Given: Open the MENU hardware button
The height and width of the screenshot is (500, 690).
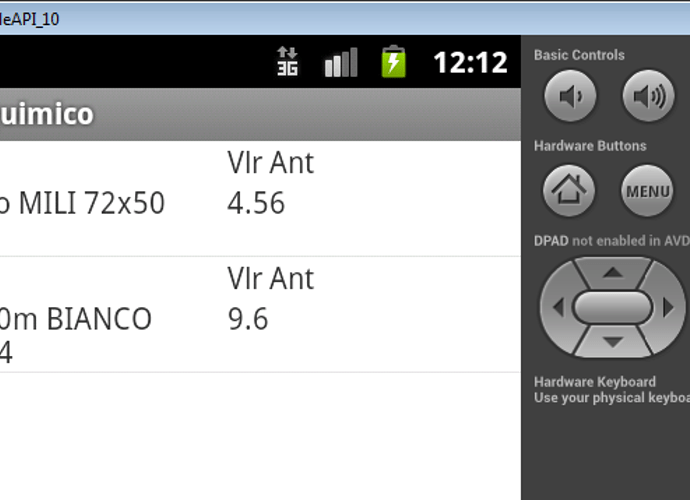Looking at the screenshot, I should point(647,191).
